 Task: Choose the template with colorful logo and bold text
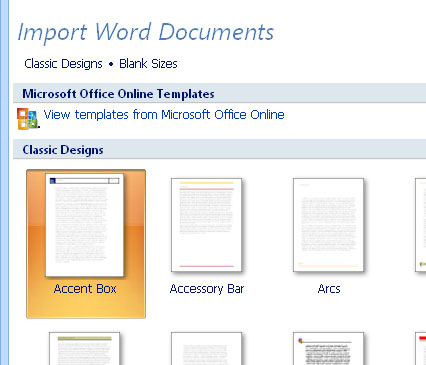328,348
